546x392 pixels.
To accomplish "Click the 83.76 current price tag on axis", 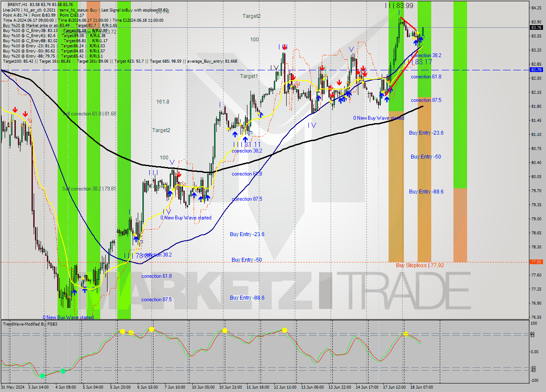I will pyautogui.click(x=536, y=28).
